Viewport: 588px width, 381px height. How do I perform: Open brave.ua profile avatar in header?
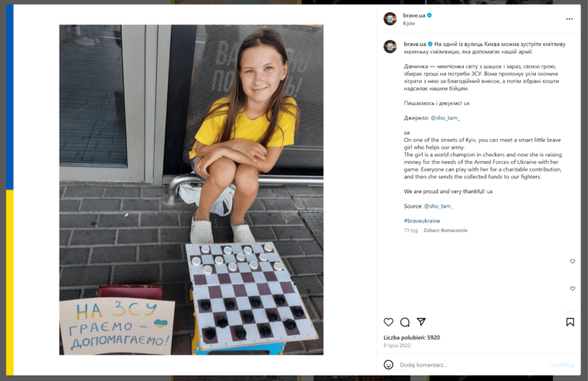(390, 18)
